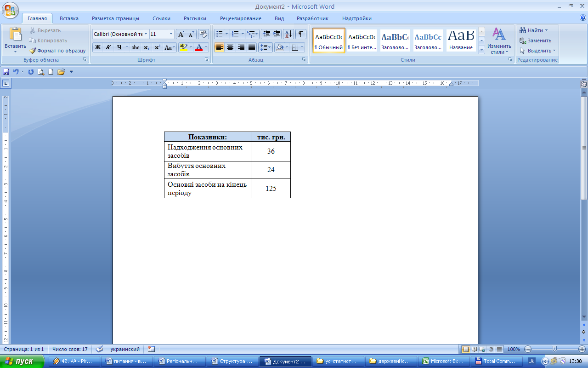Viewport: 588px width, 368px height.
Task: Open the Рецензирование ribbon tab
Action: 241,18
